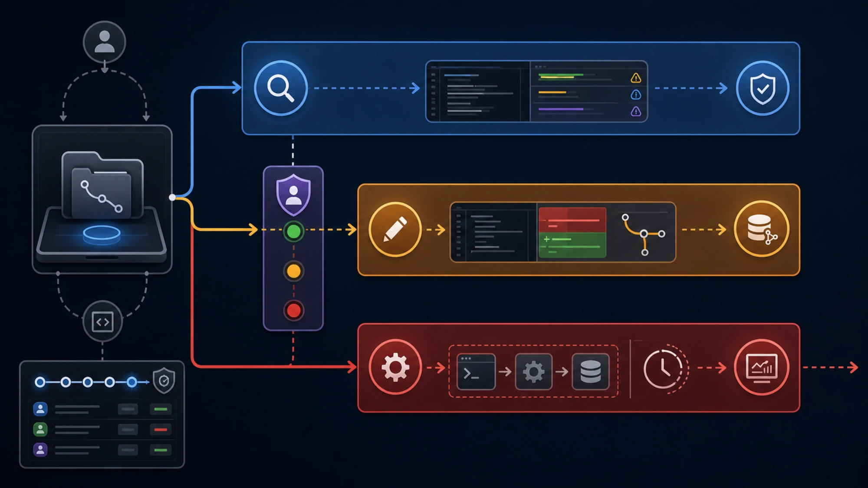The width and height of the screenshot is (868, 488).
Task: Select the red traffic light indicator
Action: [x=293, y=311]
